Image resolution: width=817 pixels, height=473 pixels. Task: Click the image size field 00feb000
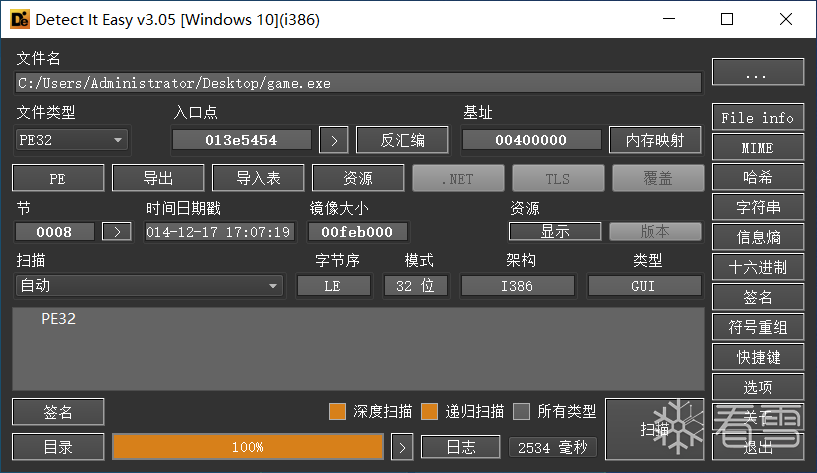[357, 232]
